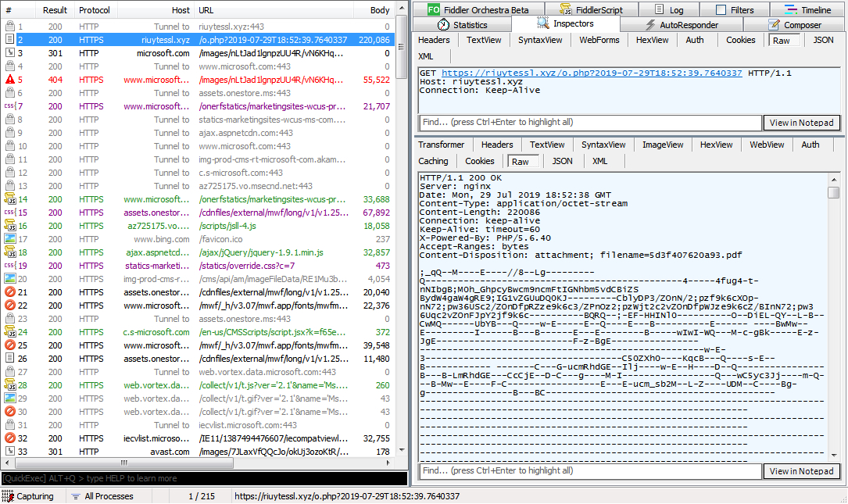The height and width of the screenshot is (504, 848).
Task: Click the document icon of session 2
Action: pyautogui.click(x=9, y=40)
